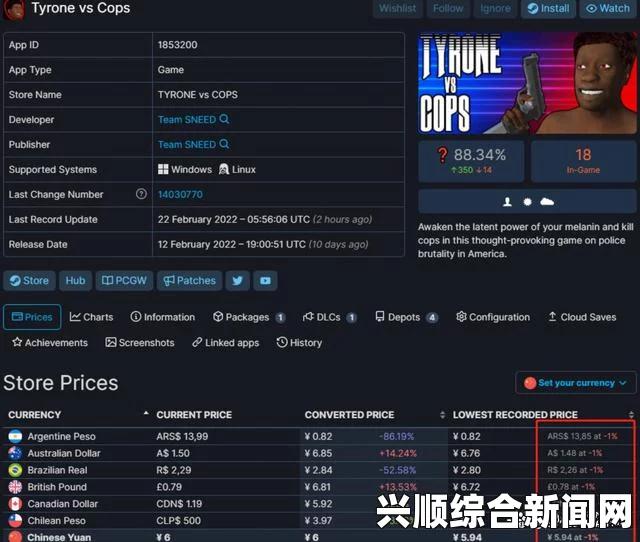Open the Patches button

point(189,281)
